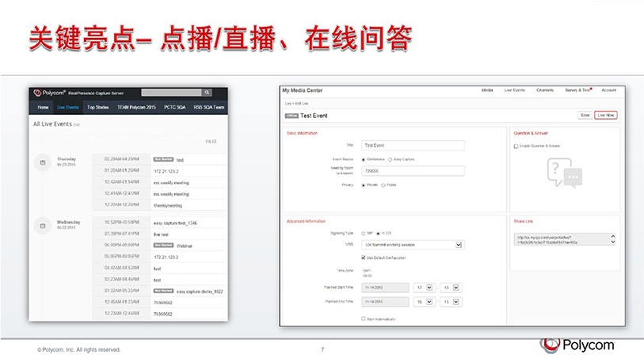
Task: Click the Save button
Action: tap(585, 115)
